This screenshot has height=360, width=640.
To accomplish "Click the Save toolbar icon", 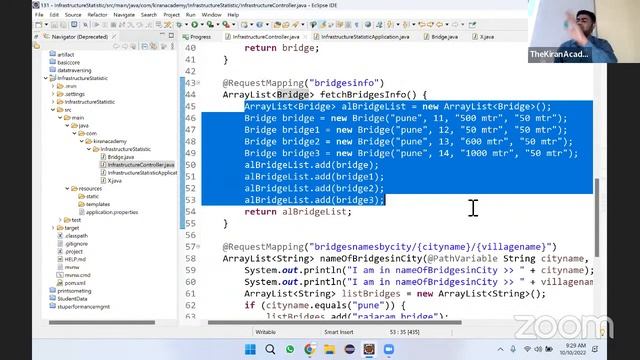I will click(55, 25).
